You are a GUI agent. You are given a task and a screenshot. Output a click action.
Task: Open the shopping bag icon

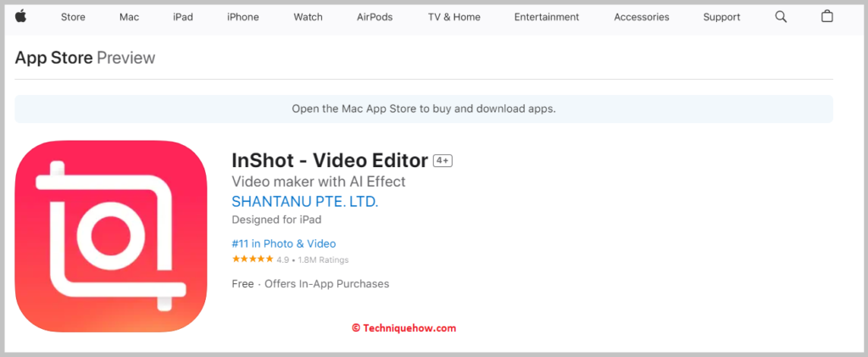click(826, 17)
